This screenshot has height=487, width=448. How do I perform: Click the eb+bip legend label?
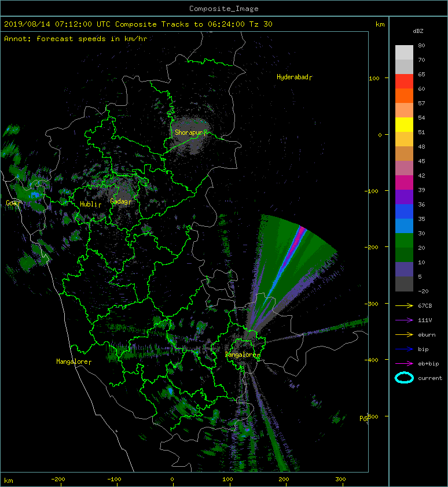click(428, 364)
